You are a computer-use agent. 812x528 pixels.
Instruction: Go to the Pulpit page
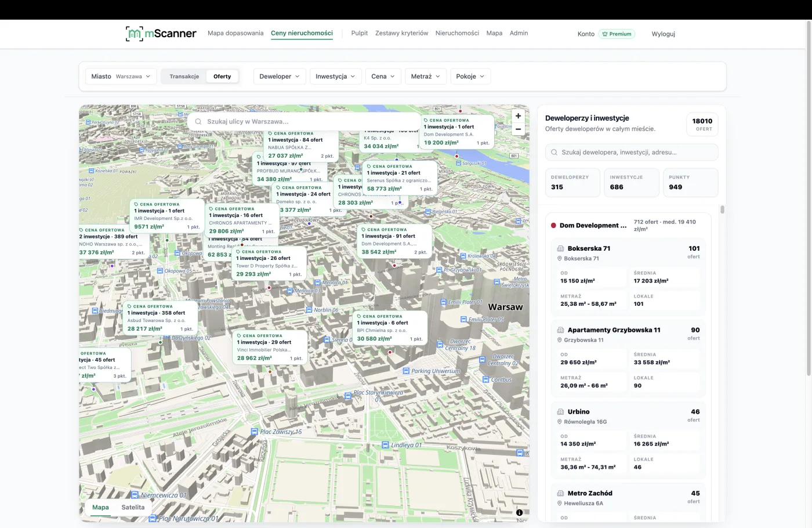[360, 33]
